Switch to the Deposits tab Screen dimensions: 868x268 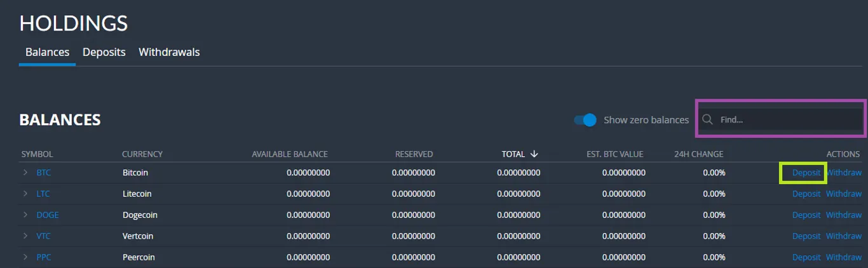pyautogui.click(x=104, y=52)
